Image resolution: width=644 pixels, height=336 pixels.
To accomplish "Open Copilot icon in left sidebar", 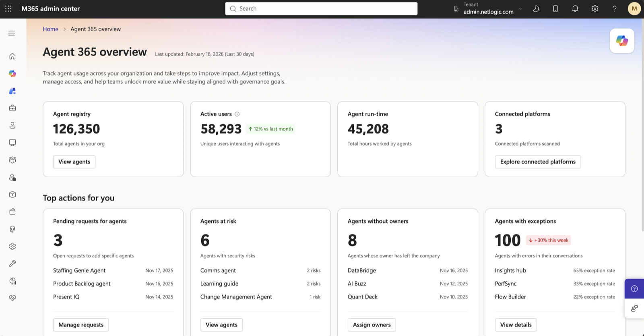I will [x=12, y=74].
